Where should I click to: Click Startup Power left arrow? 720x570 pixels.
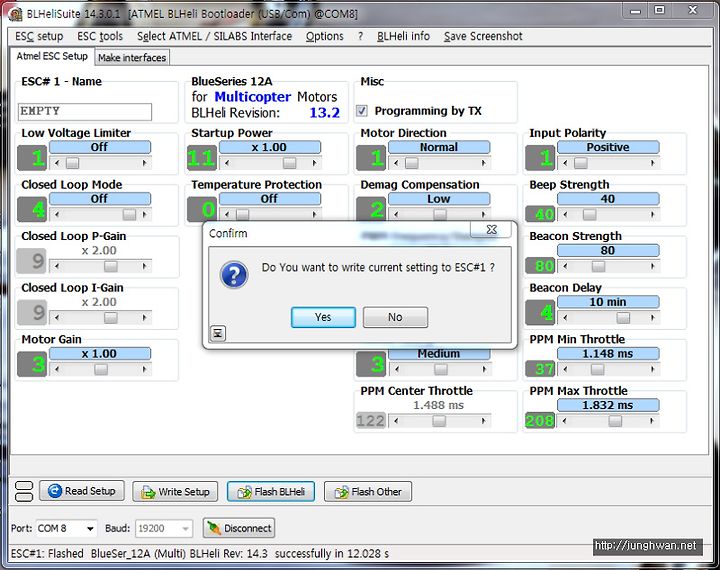click(227, 163)
